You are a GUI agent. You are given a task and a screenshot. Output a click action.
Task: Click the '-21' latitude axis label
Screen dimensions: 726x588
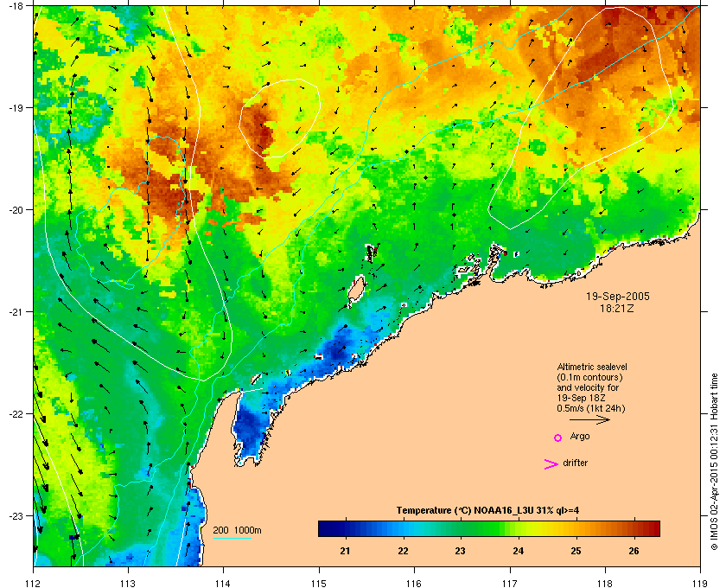click(x=16, y=311)
